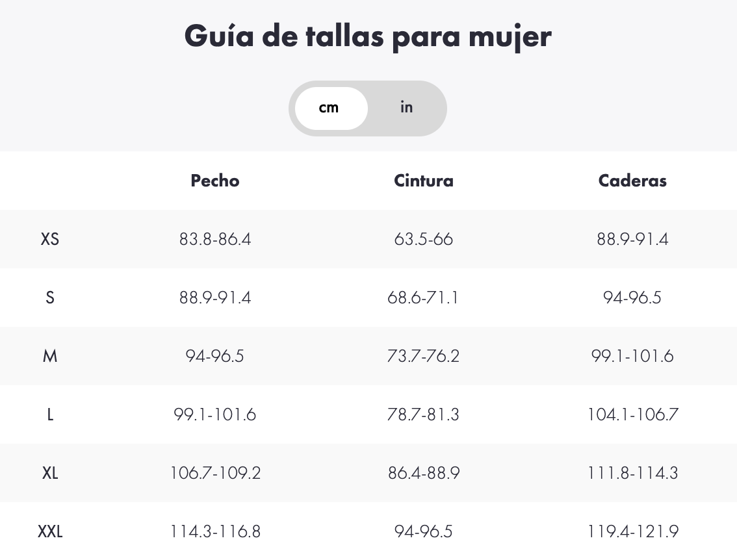
Task: Click the M size row label
Action: click(50, 356)
